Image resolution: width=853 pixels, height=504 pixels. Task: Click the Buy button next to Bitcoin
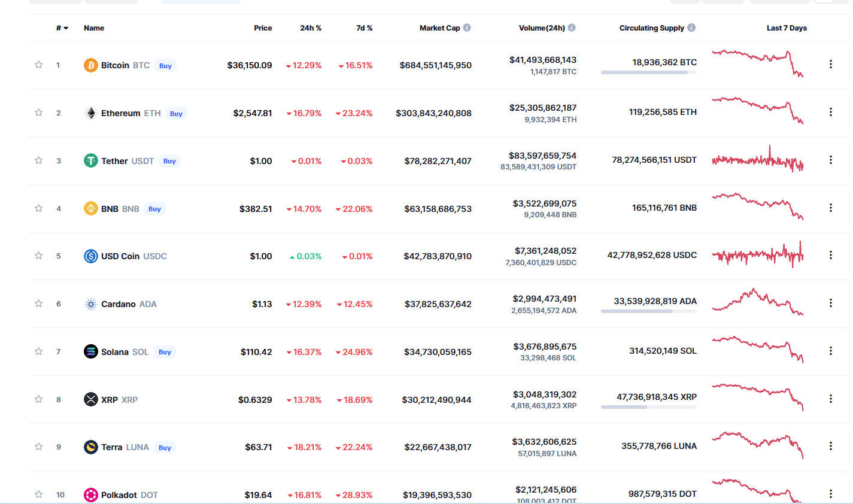165,66
